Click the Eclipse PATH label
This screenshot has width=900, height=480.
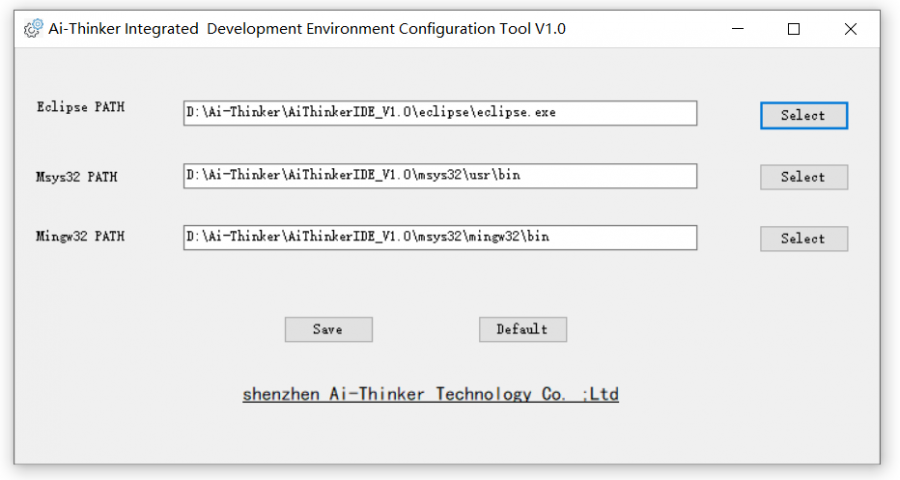click(80, 107)
